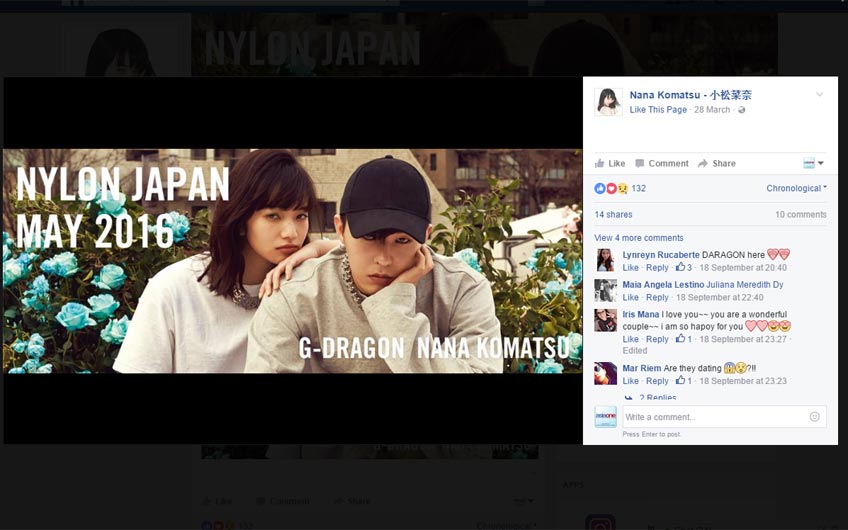Click the Share arrow button
The width and height of the screenshot is (848, 530).
[717, 163]
